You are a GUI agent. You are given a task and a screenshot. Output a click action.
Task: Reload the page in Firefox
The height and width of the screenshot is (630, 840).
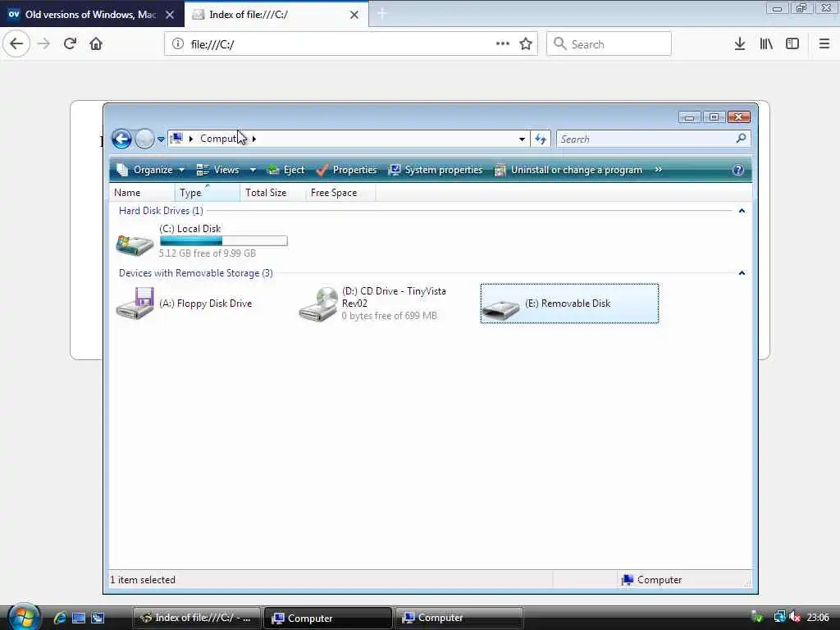click(x=70, y=44)
